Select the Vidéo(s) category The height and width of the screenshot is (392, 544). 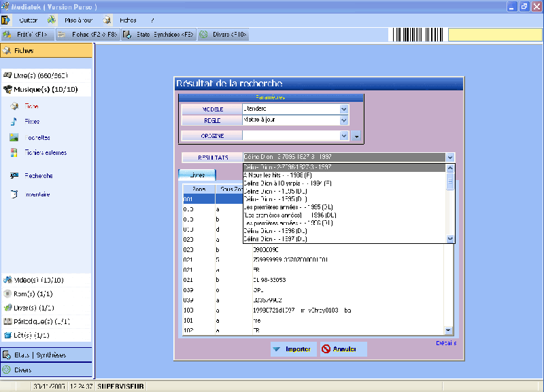tap(46, 280)
